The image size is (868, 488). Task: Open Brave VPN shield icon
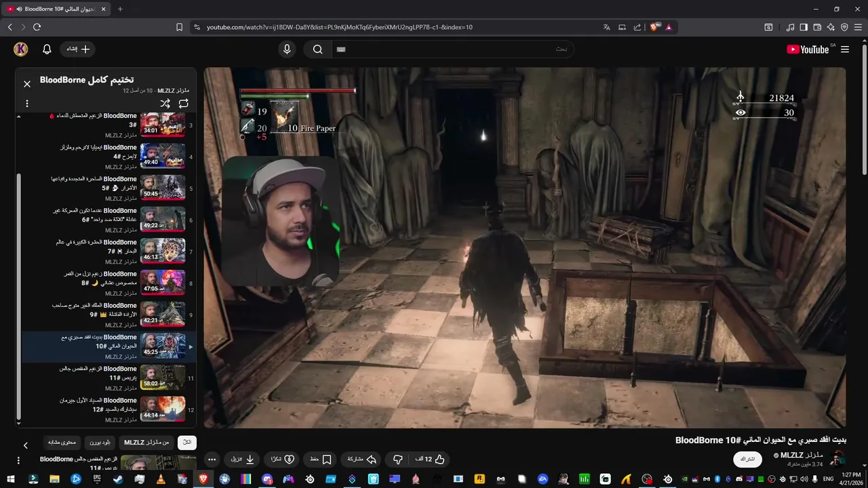point(844,27)
